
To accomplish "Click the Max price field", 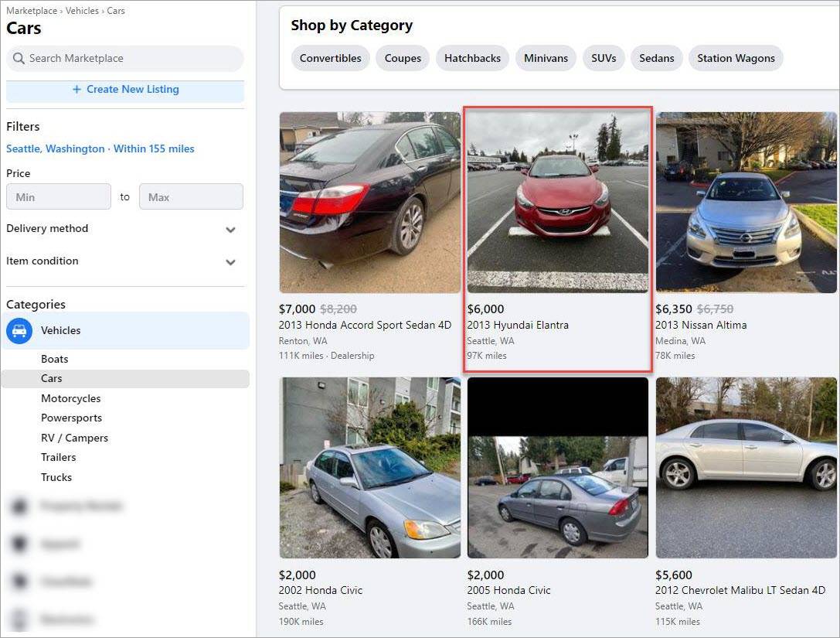I will tap(191, 196).
